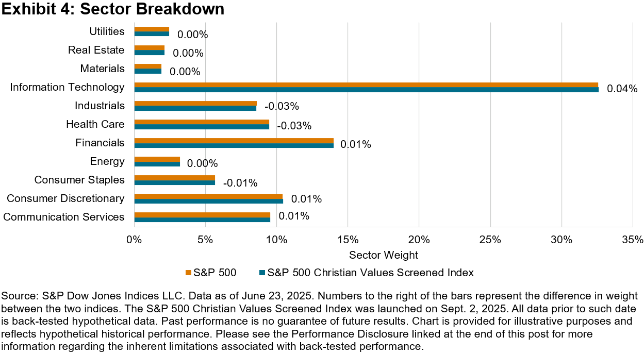This screenshot has width=644, height=353.
Task: Click the orange Health Care bar
Action: coord(202,122)
